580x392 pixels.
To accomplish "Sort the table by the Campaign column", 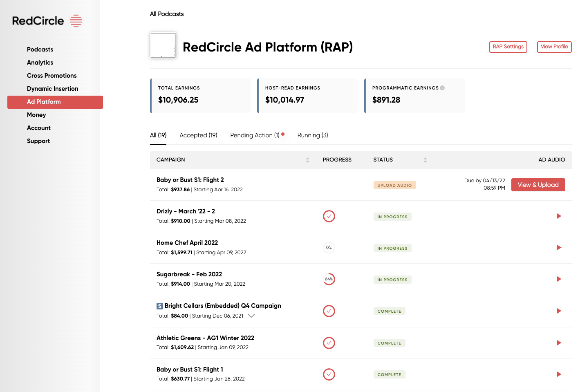I will (308, 160).
